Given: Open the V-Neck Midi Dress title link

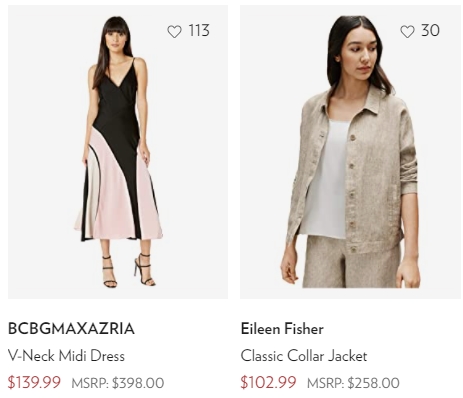Looking at the screenshot, I should point(66,356).
